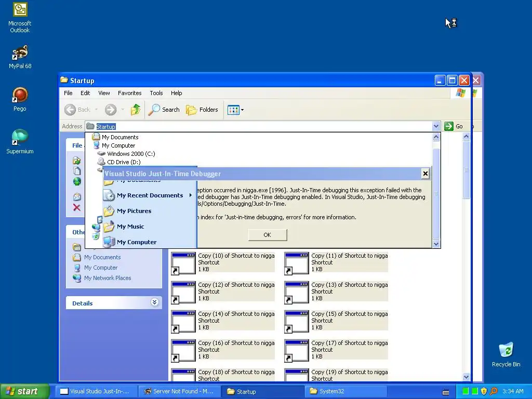
Task: Select the Copy (12) shortcut file
Action: 223,291
